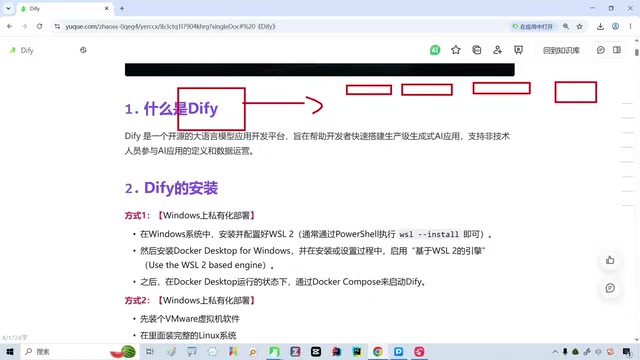Click 在应用中打开 button in address bar
640x360 pixels.
(x=533, y=27)
